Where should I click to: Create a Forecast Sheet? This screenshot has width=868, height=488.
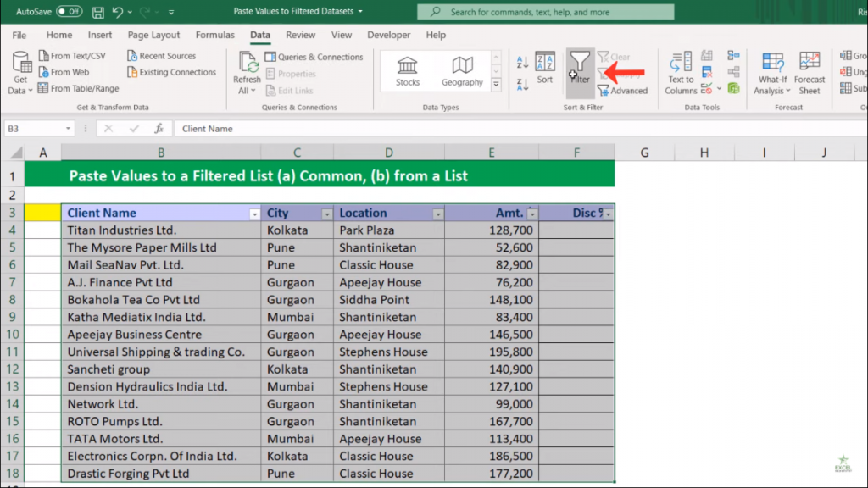point(810,73)
